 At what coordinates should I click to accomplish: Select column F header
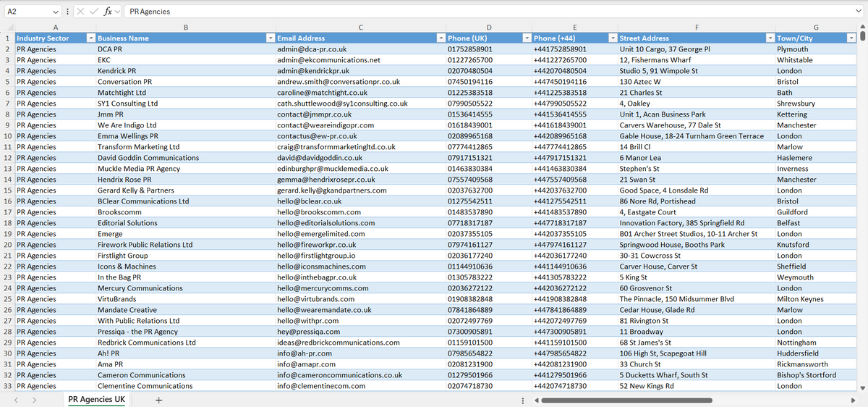pyautogui.click(x=697, y=28)
